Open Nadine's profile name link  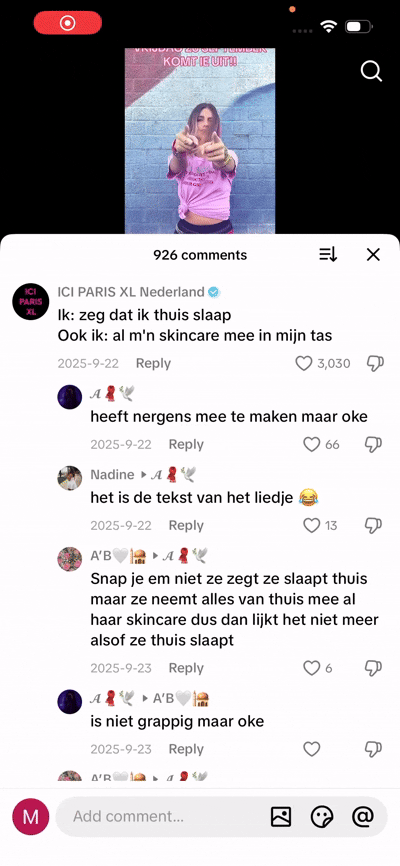pos(112,474)
